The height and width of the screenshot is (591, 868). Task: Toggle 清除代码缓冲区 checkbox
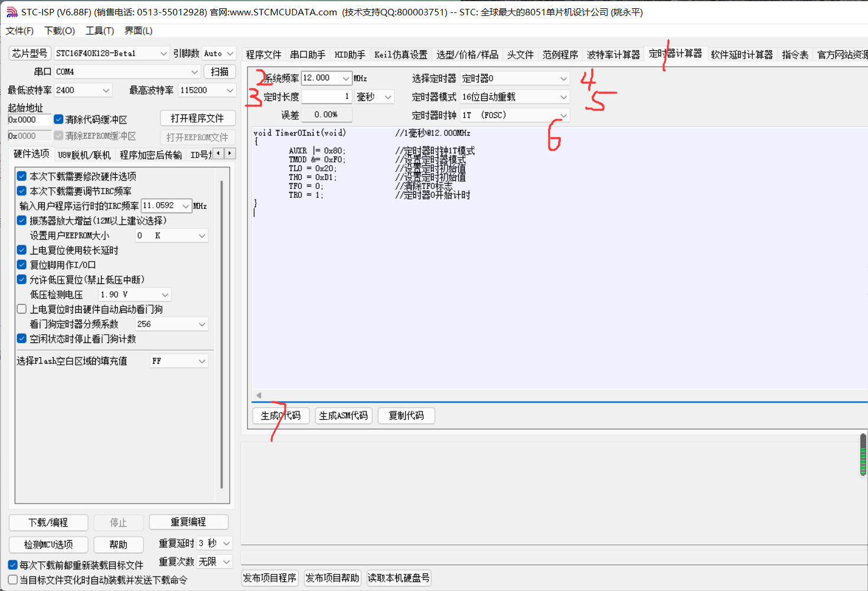click(x=58, y=119)
